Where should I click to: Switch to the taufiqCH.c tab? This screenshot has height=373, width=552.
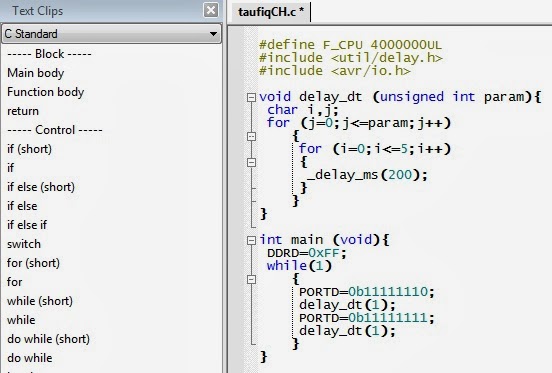270,12
